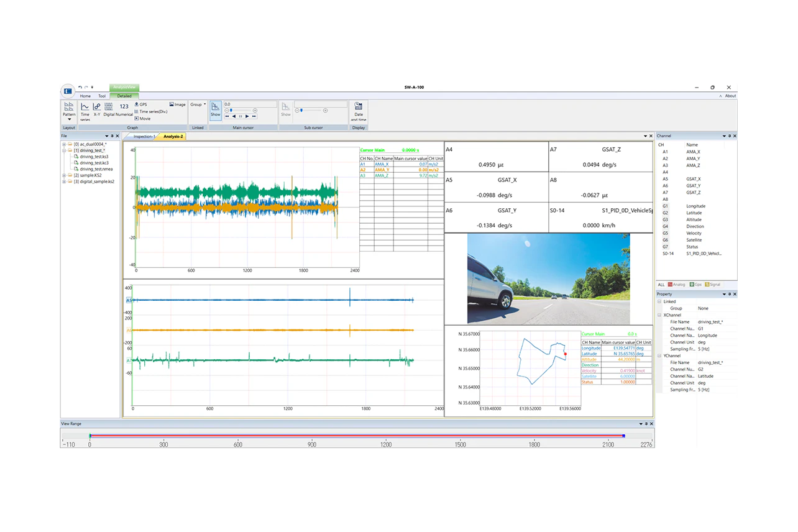Insert a Movie graph
Viewport: 798px width, 532px height.
(142, 118)
